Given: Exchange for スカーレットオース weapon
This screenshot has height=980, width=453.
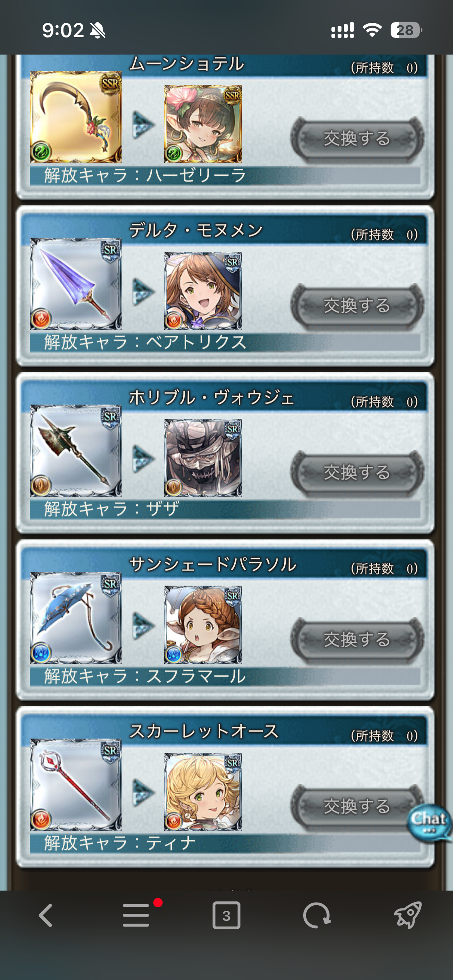Looking at the screenshot, I should 357,807.
